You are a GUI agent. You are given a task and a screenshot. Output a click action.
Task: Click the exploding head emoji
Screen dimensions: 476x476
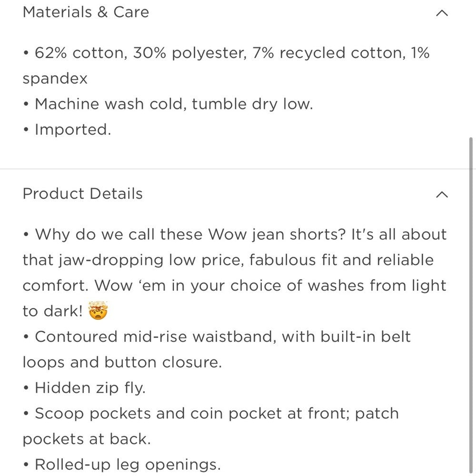coord(99,311)
